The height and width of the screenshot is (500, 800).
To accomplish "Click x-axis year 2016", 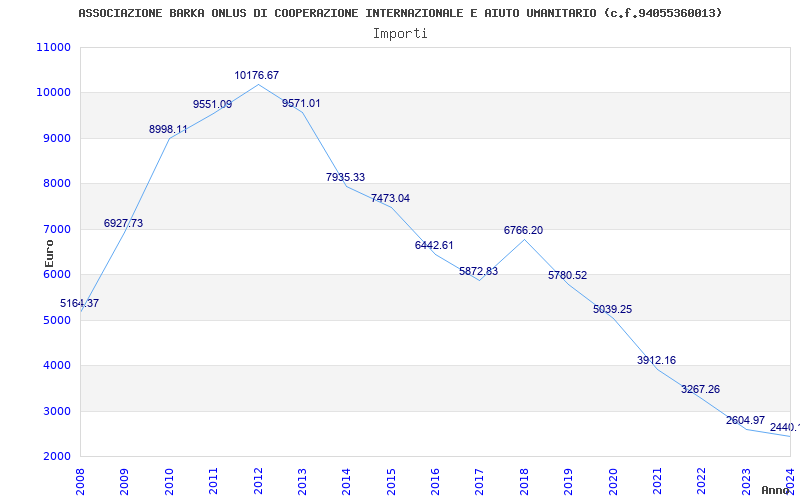I will [x=435, y=481].
